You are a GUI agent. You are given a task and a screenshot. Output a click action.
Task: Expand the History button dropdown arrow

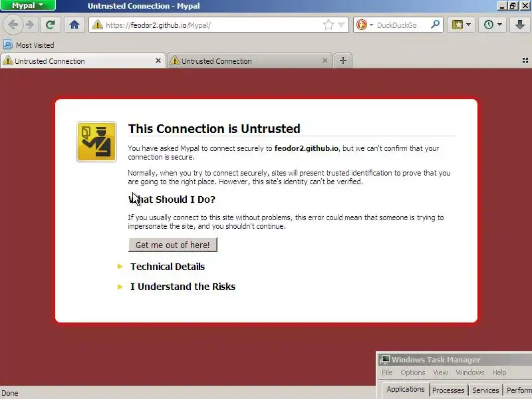tap(499, 25)
